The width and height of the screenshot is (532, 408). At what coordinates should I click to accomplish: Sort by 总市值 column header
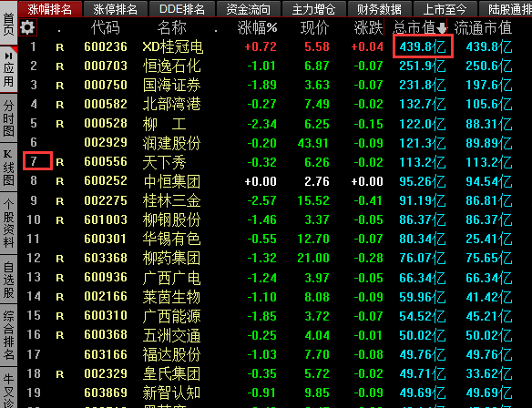coord(420,27)
